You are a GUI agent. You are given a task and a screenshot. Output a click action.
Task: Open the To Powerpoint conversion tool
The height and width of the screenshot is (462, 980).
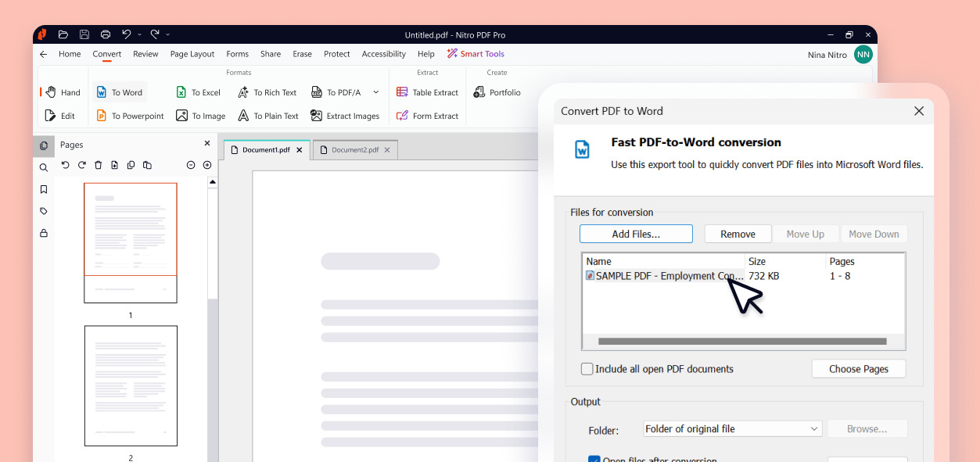(130, 116)
